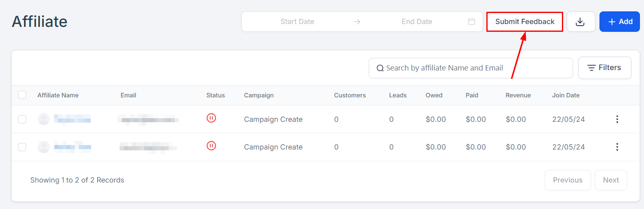Click second affiliate's avatar icon
The width and height of the screenshot is (644, 209).
click(x=44, y=147)
